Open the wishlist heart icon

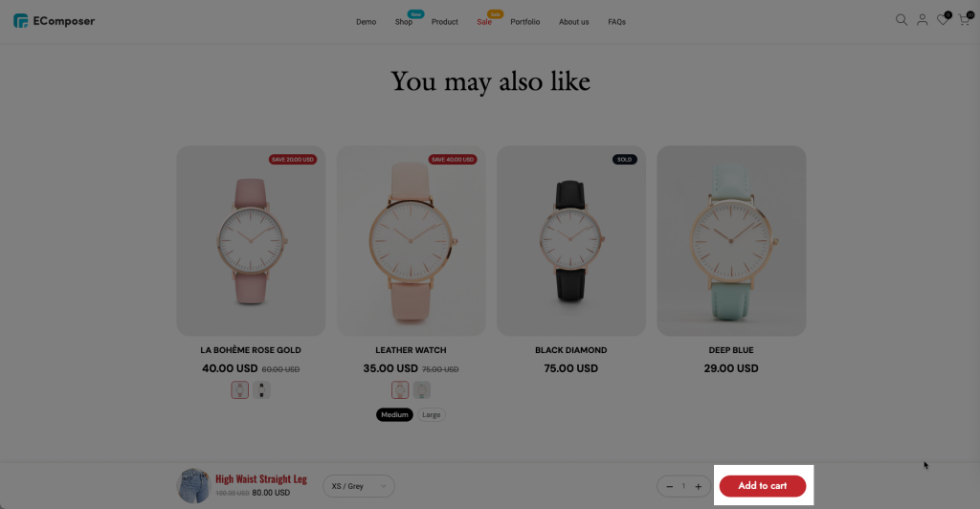tap(943, 20)
